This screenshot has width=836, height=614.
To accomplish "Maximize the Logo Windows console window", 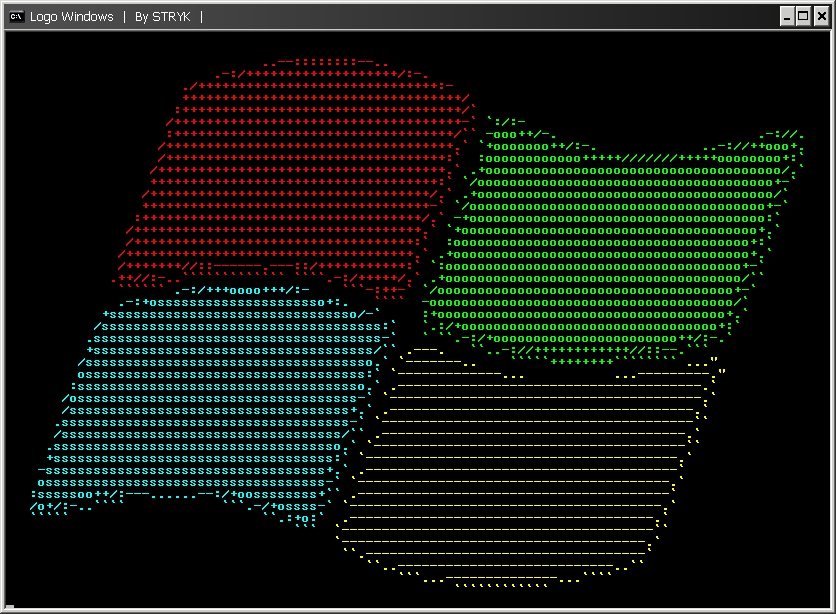I will tap(803, 17).
